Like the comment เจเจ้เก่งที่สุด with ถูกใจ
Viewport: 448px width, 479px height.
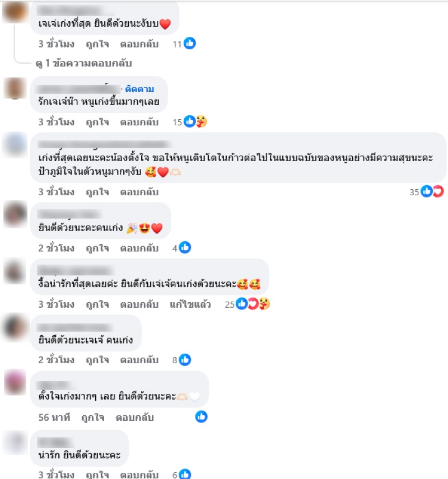97,44
